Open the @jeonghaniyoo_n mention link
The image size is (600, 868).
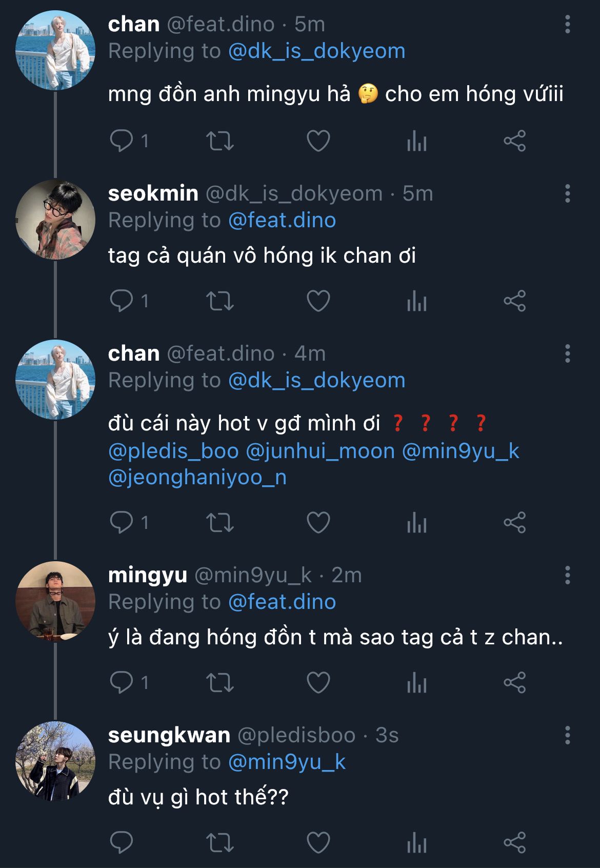point(197,478)
